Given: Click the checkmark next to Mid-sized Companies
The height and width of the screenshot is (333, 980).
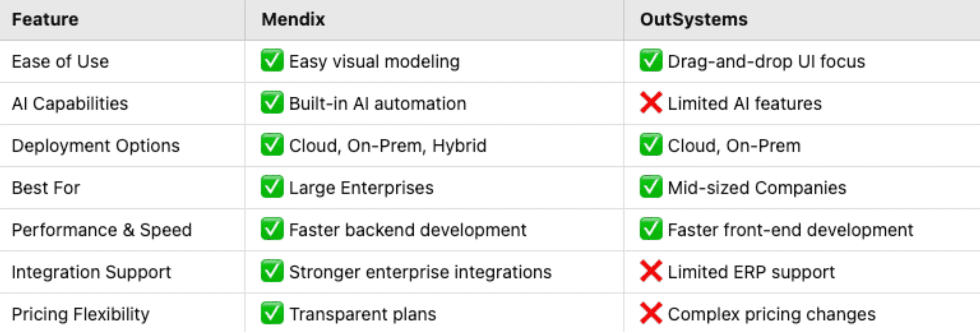Looking at the screenshot, I should [x=651, y=187].
